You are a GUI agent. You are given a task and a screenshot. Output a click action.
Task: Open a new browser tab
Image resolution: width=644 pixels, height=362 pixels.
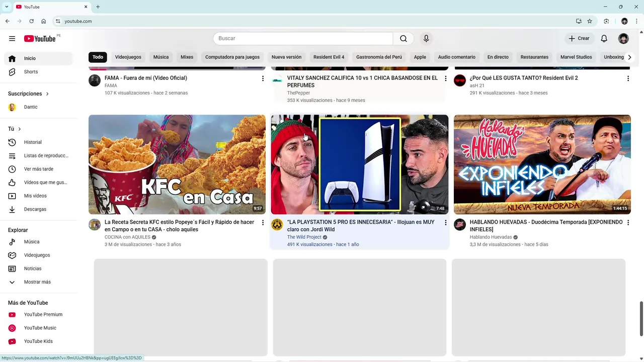pyautogui.click(x=98, y=7)
